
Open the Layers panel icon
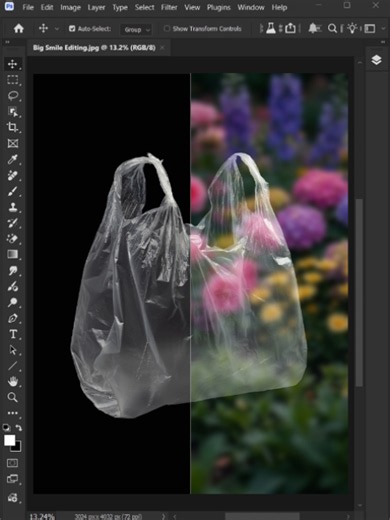376,60
